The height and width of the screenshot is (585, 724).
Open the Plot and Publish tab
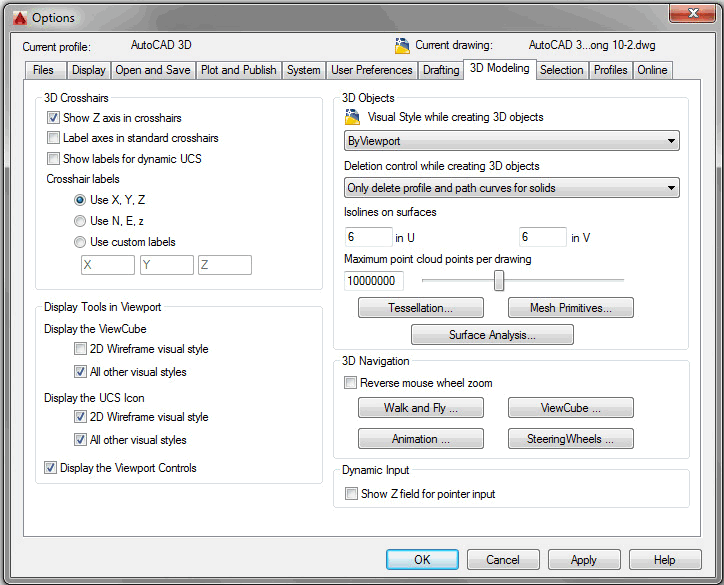pos(238,70)
